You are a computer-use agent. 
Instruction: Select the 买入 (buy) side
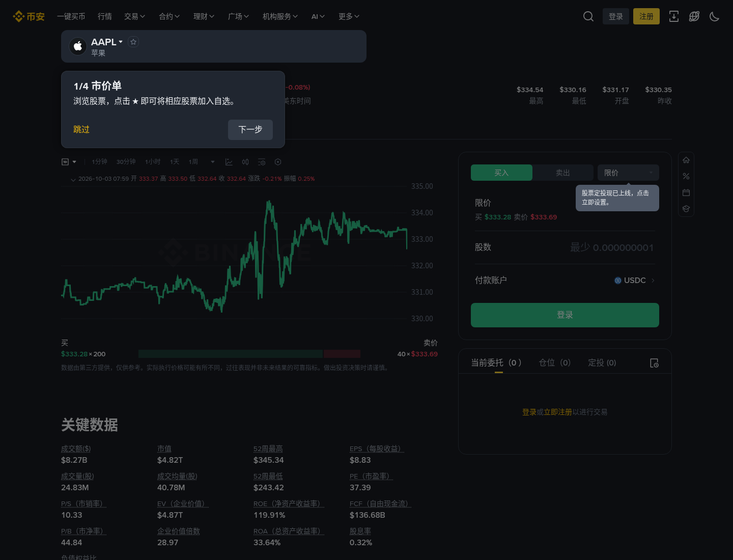pos(501,173)
